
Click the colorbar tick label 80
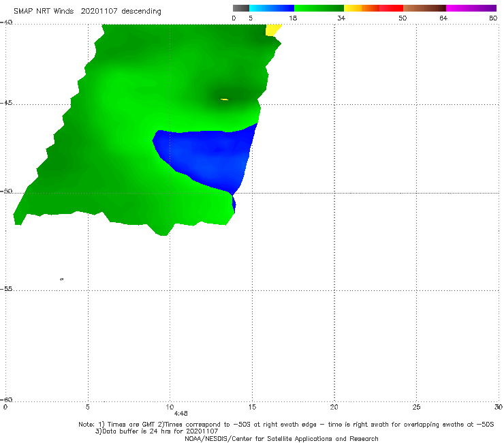pyautogui.click(x=493, y=18)
